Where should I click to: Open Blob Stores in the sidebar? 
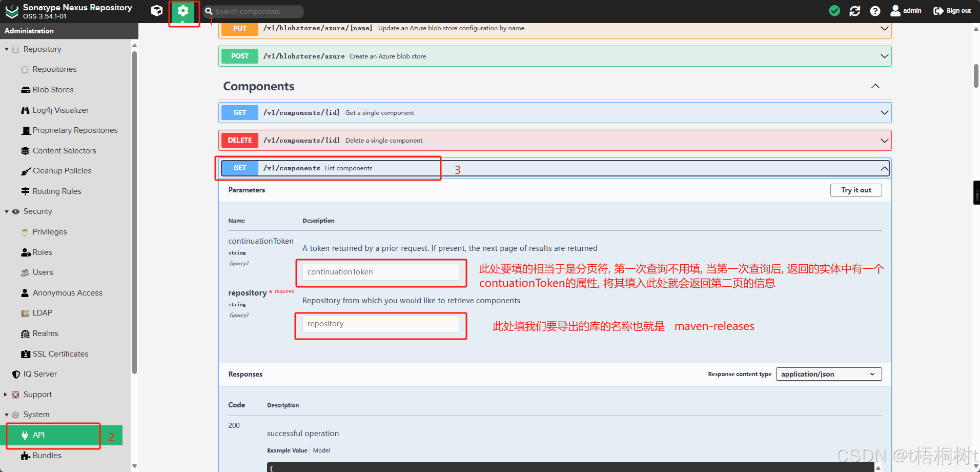[53, 90]
